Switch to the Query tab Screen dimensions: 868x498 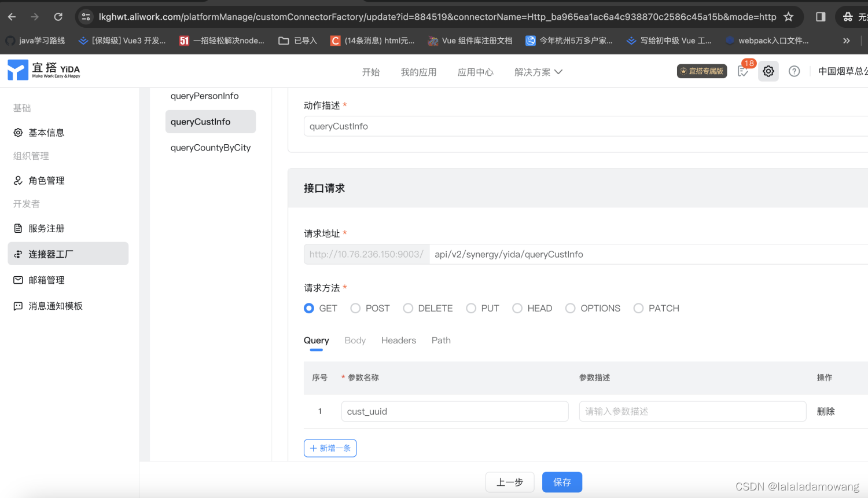coord(317,340)
